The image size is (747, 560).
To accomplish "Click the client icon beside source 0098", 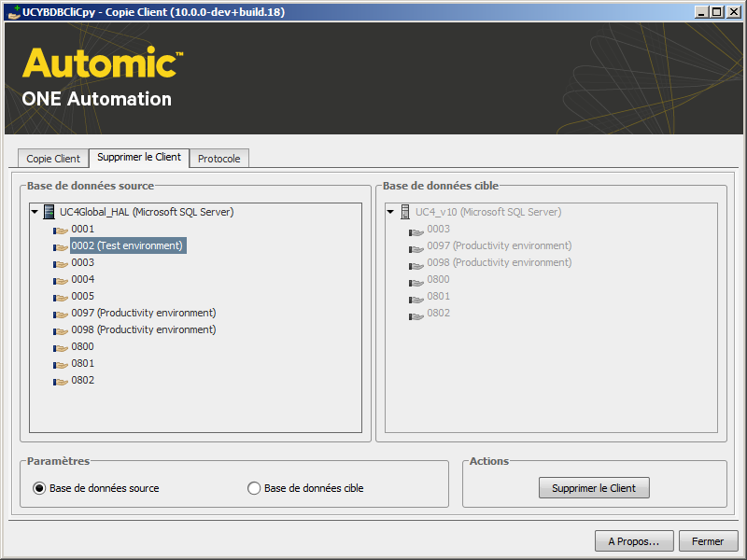I will pyautogui.click(x=60, y=331).
